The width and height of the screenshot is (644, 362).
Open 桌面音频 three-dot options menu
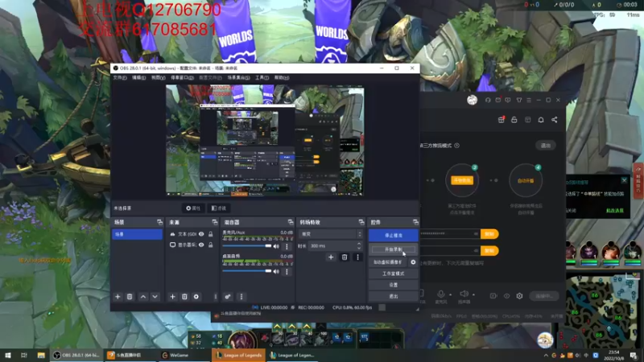click(x=287, y=271)
